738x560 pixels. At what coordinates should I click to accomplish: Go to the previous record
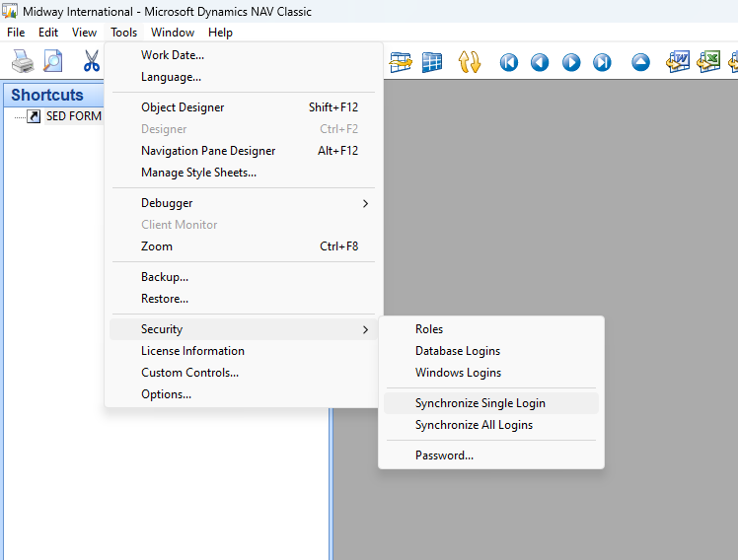(x=540, y=62)
